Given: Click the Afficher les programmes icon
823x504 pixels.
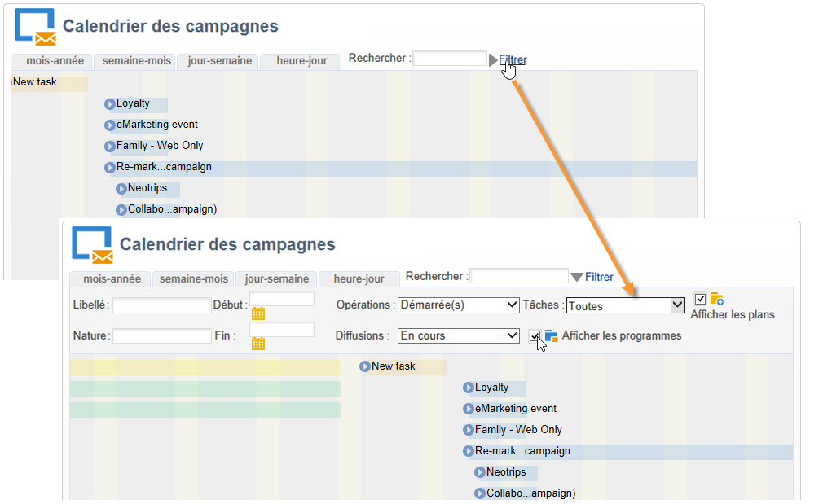Looking at the screenshot, I should 551,335.
